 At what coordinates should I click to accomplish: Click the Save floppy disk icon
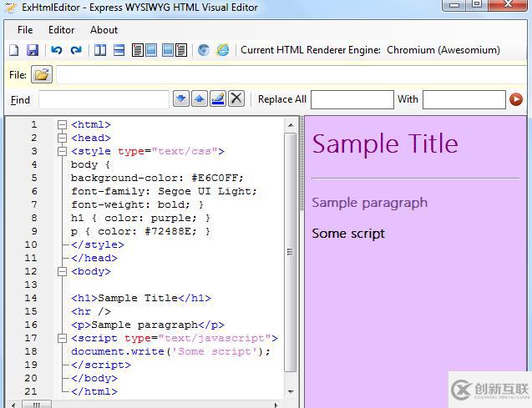click(33, 50)
